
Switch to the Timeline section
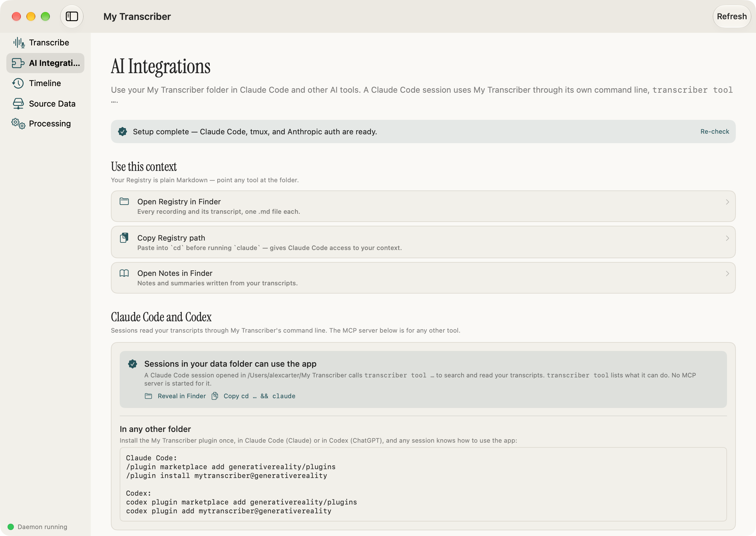pos(45,83)
